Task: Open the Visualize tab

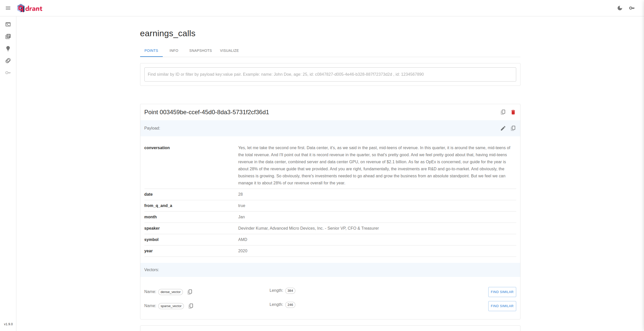Action: [x=229, y=51]
